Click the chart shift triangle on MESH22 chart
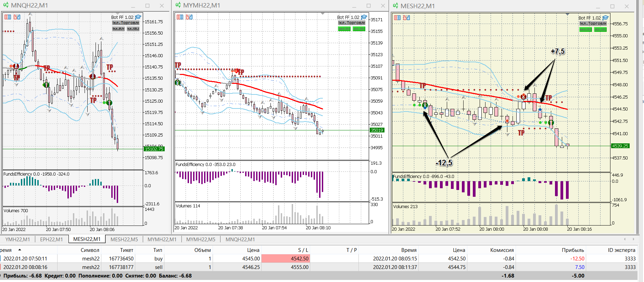Screen dimensions: 644x282 pos(567,14)
